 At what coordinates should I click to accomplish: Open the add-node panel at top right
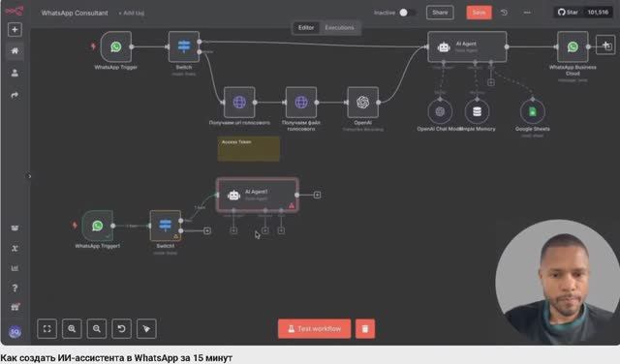click(x=605, y=45)
